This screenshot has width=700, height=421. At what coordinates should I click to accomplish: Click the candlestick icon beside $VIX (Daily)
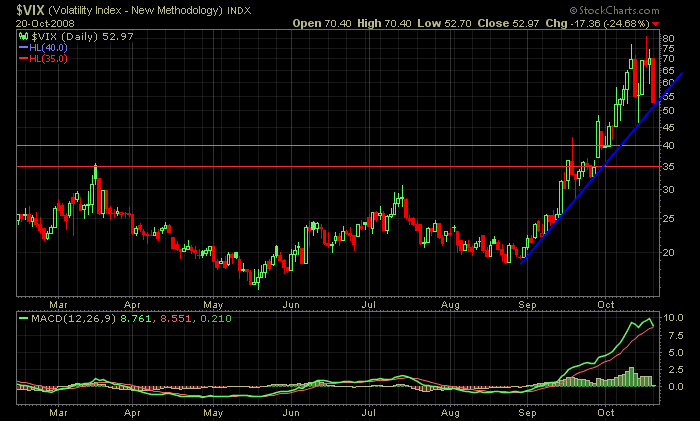[x=23, y=36]
